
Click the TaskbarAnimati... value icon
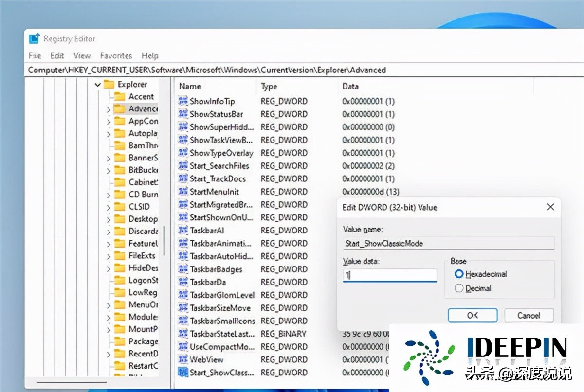[183, 243]
